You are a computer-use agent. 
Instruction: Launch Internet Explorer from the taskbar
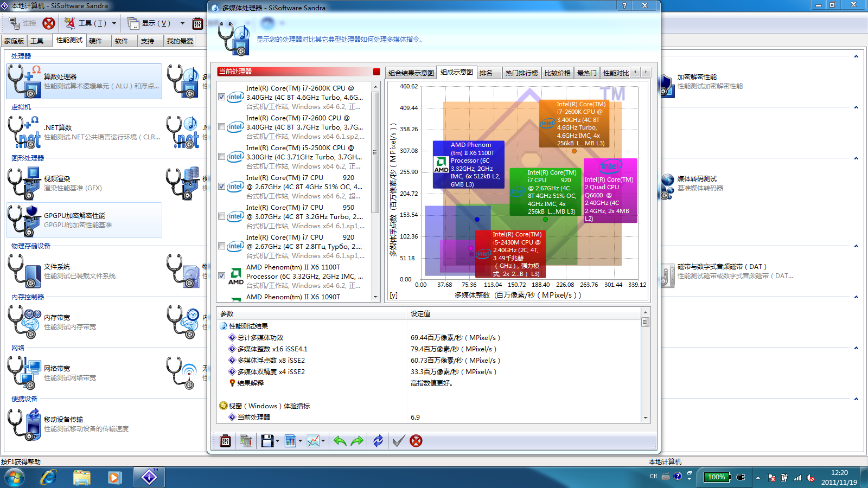pyautogui.click(x=49, y=477)
